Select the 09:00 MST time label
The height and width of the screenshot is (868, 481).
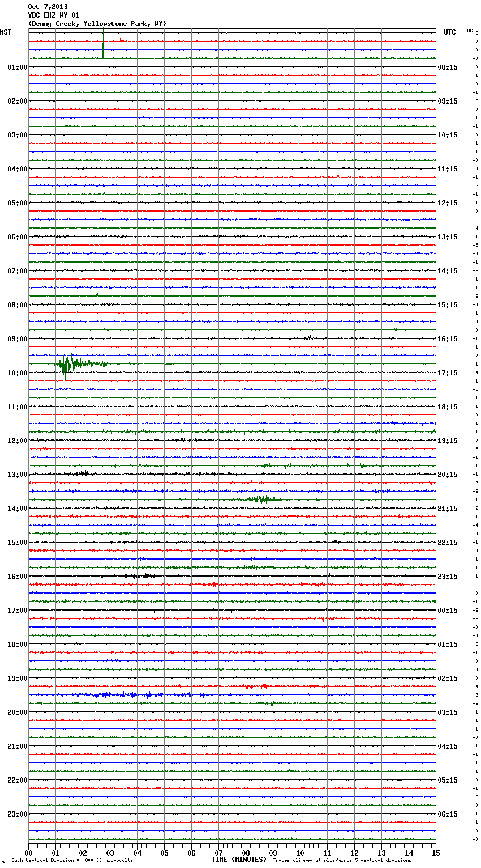click(x=18, y=339)
